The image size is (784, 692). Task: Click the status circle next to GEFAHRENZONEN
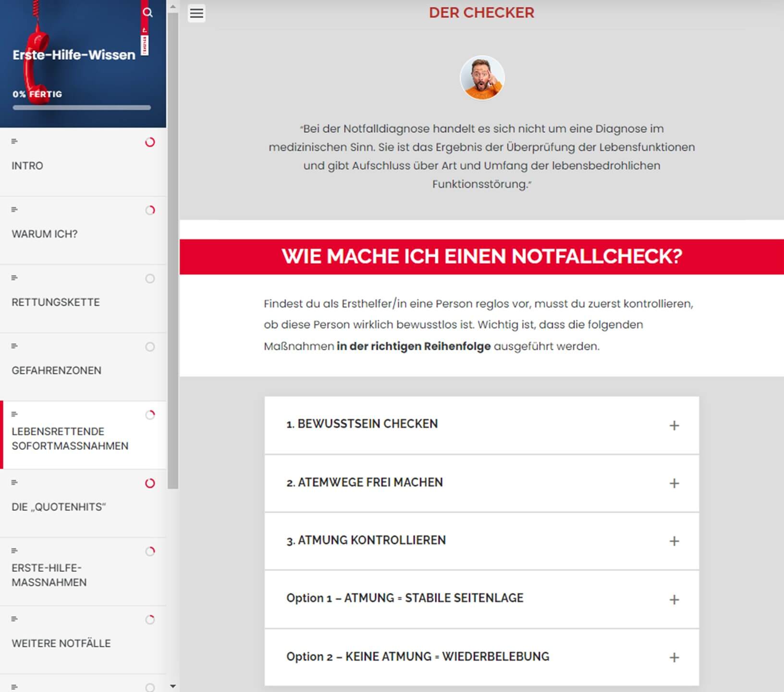(150, 347)
